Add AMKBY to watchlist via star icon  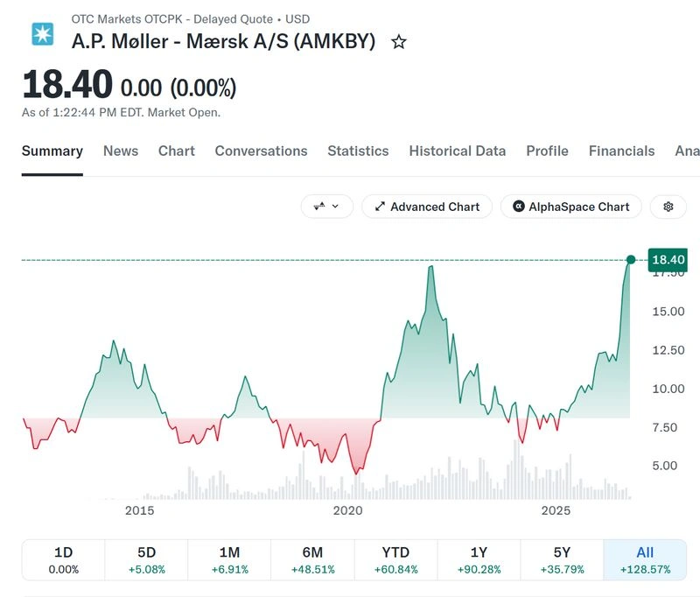pos(399,42)
